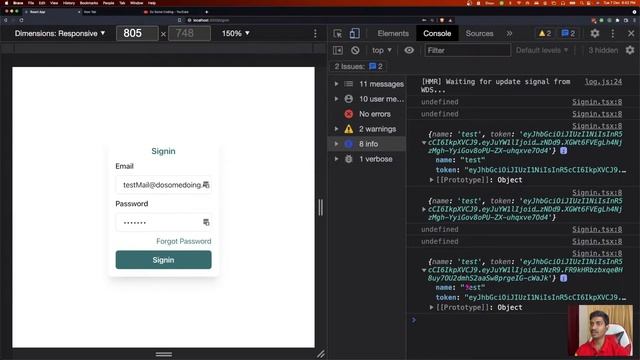Select the 8 info sidebar filter

[x=367, y=144]
